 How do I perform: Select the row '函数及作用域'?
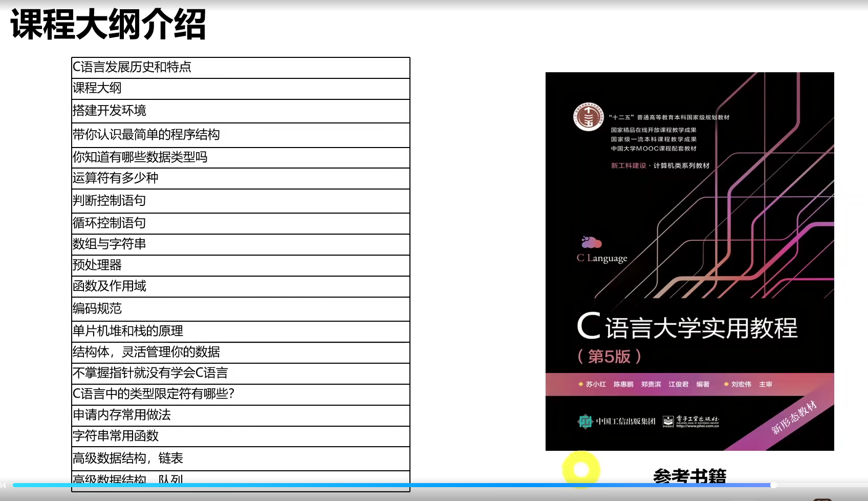pos(241,287)
